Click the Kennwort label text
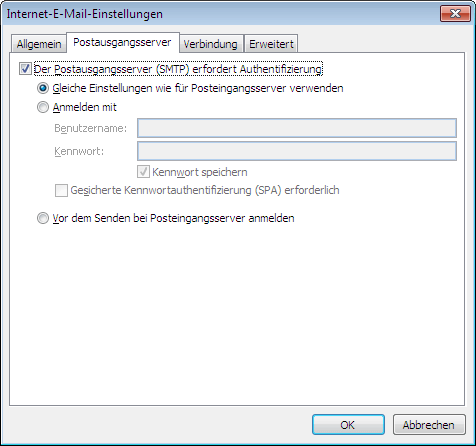Image resolution: width=476 pixels, height=446 pixels. click(x=79, y=151)
